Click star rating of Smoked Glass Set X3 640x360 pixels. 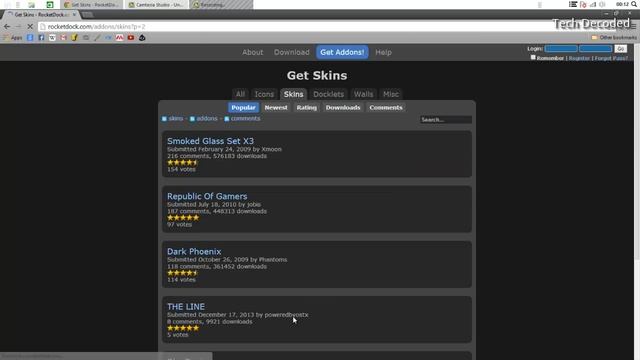pos(183,162)
